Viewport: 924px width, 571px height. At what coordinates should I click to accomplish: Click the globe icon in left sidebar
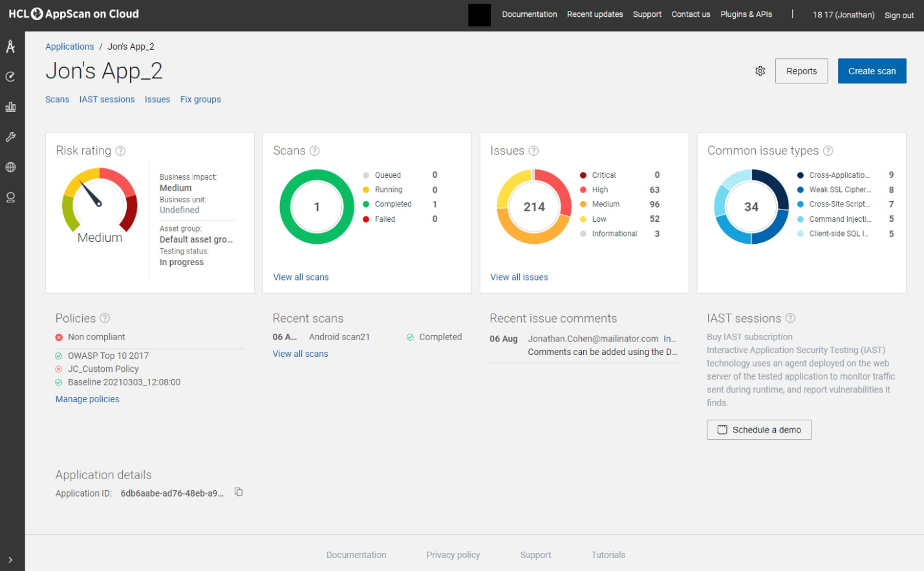click(10, 167)
